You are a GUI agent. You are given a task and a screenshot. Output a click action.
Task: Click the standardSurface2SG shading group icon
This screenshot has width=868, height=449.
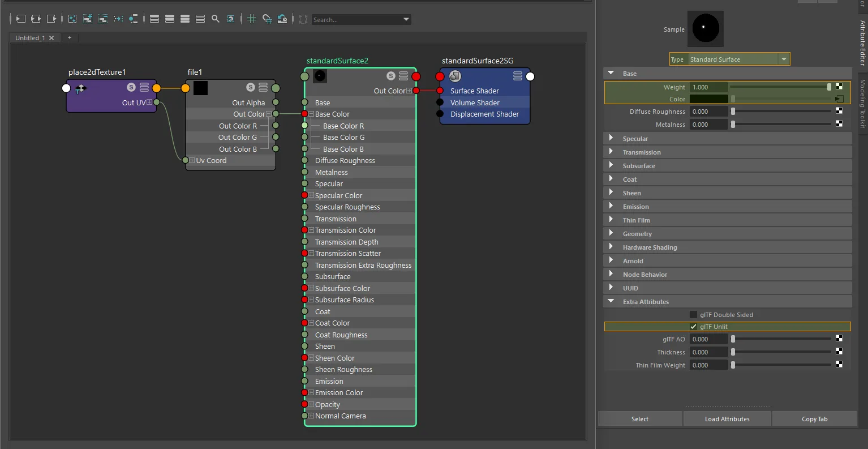coord(455,76)
